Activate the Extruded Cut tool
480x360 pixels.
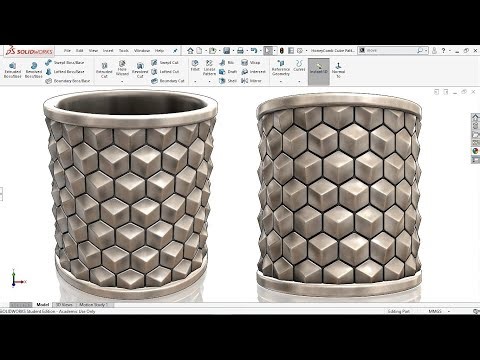pos(104,70)
